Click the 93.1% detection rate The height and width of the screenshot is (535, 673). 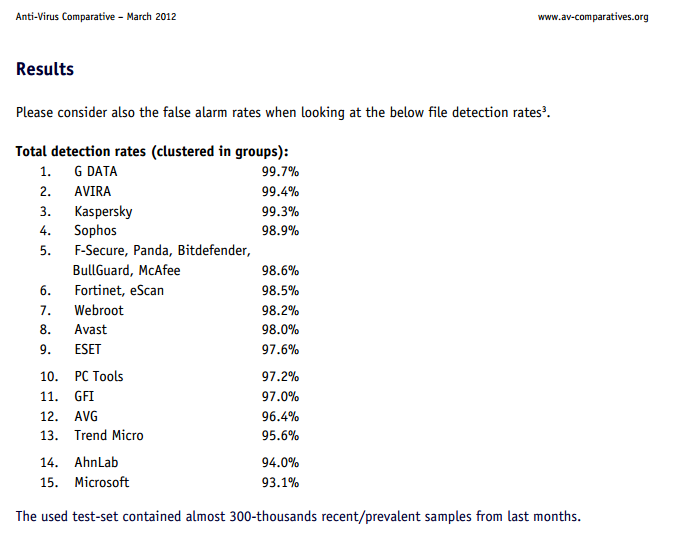[280, 482]
